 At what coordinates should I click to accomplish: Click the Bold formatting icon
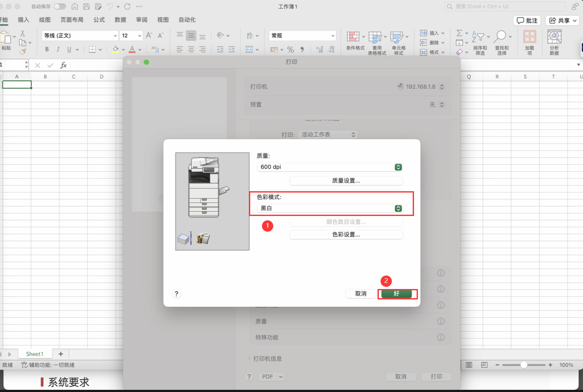[47, 50]
